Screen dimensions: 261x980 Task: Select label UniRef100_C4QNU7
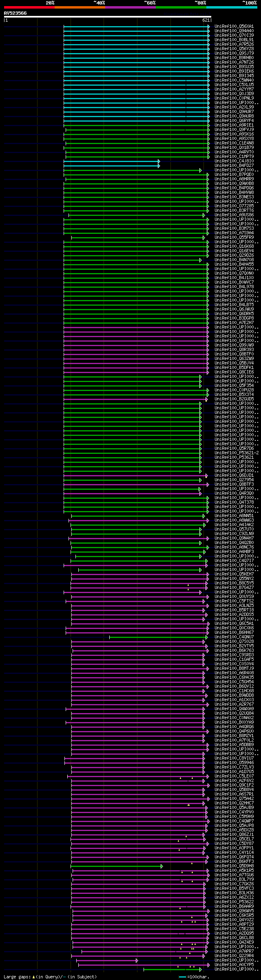point(234,637)
